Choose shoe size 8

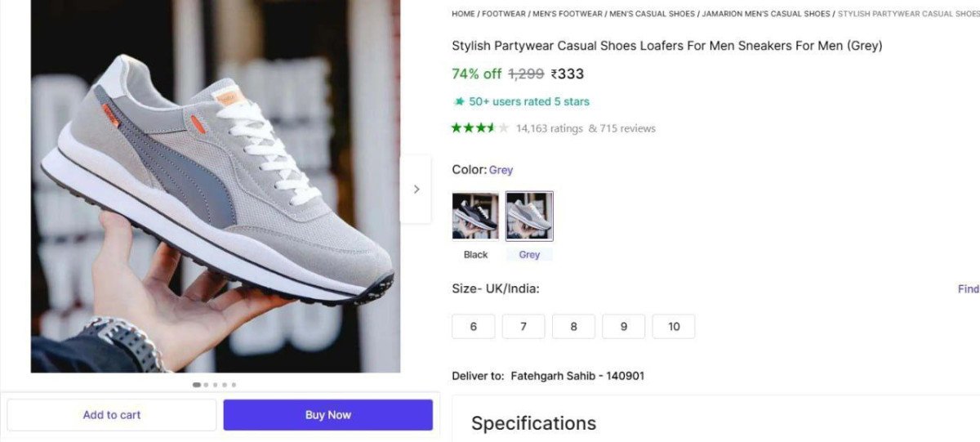click(573, 326)
